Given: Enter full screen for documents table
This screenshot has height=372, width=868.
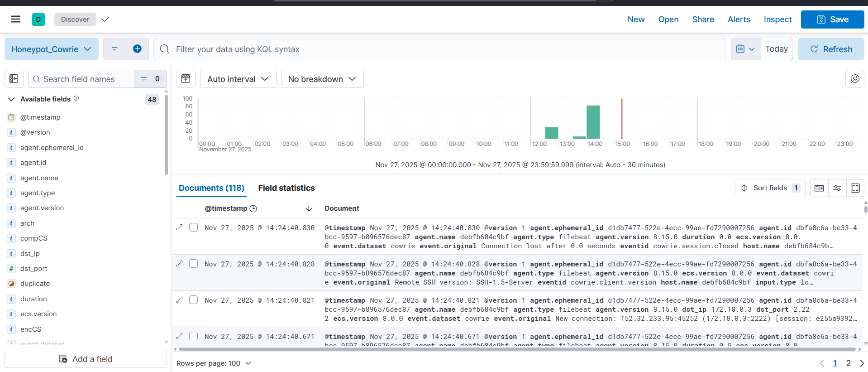Looking at the screenshot, I should 855,188.
